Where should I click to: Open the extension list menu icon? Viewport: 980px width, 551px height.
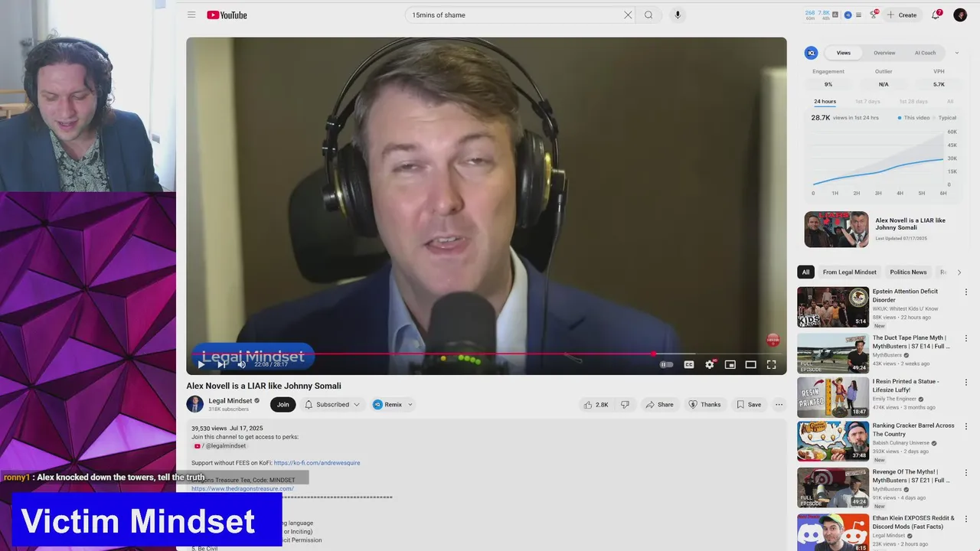point(858,15)
